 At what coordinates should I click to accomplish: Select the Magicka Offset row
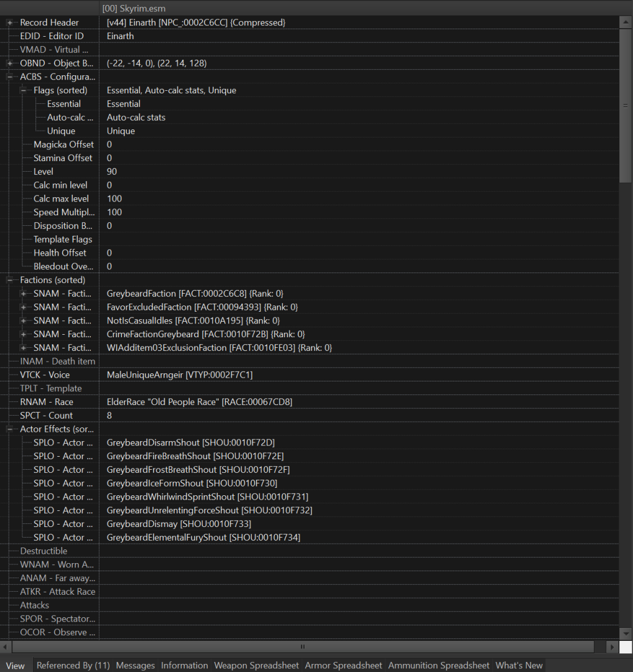click(310, 144)
